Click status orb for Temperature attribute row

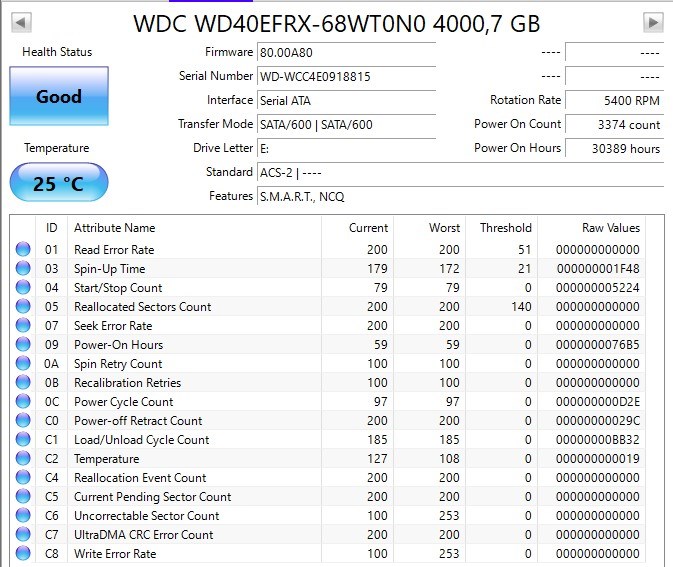pos(23,458)
